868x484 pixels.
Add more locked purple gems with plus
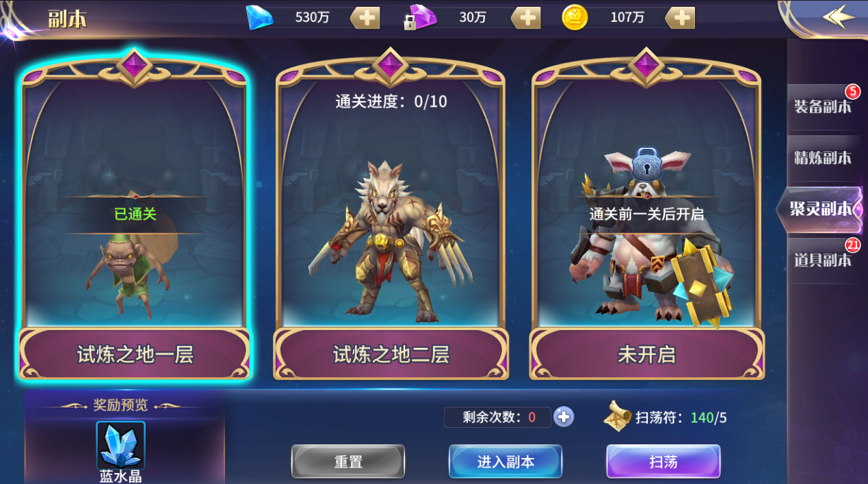(x=525, y=18)
